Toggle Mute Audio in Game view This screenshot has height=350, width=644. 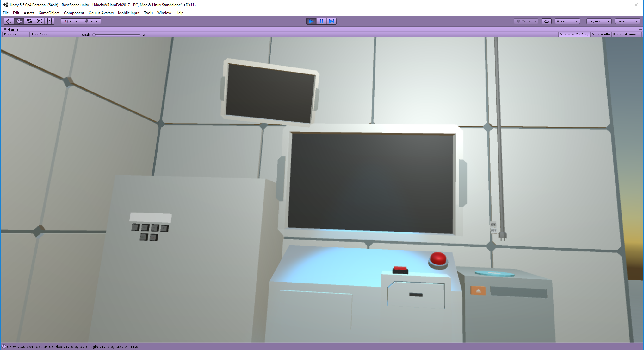(x=600, y=34)
